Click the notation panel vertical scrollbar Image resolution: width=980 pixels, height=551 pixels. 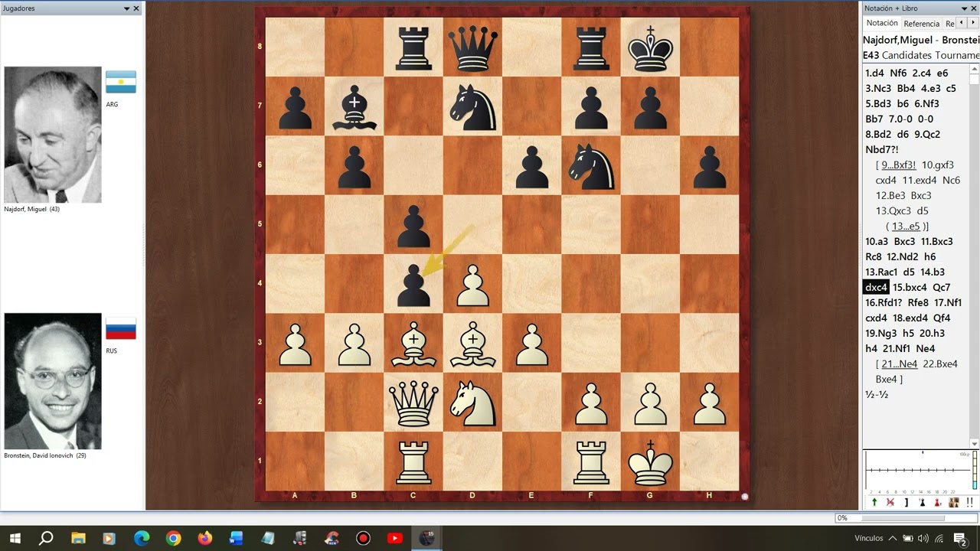(975, 256)
